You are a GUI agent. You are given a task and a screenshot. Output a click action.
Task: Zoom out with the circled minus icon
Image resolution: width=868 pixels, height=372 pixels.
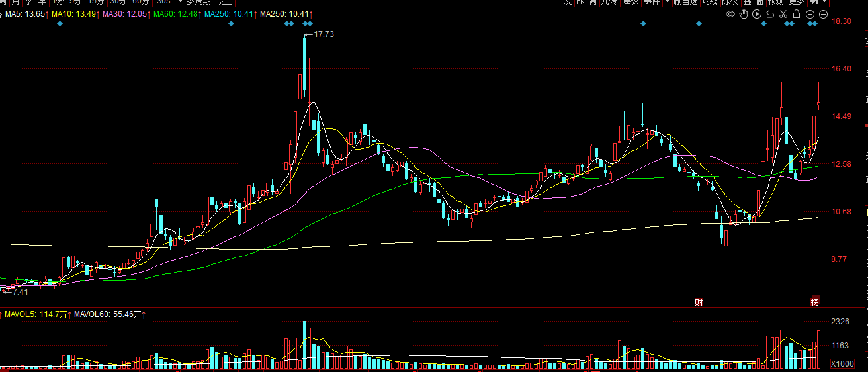[x=824, y=14]
